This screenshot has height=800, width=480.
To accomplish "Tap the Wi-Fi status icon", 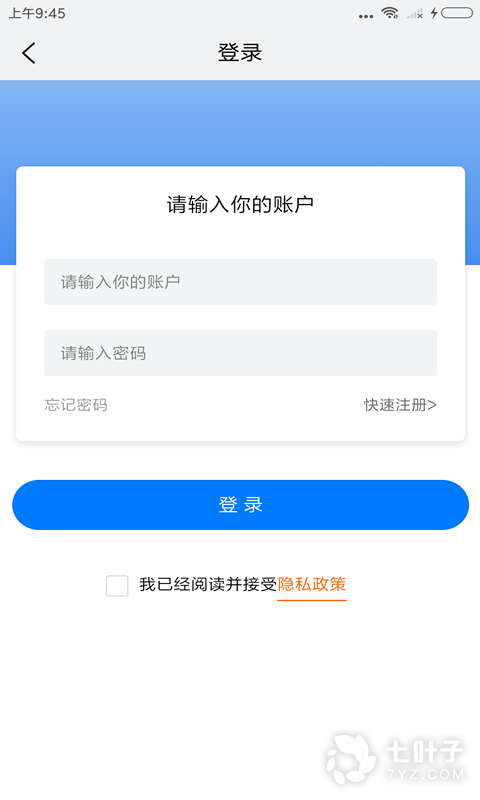I will [390, 13].
